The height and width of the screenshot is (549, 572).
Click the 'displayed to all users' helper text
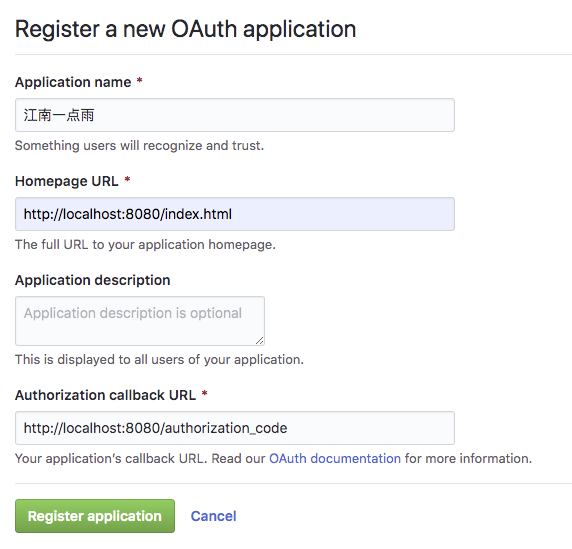coord(159,360)
